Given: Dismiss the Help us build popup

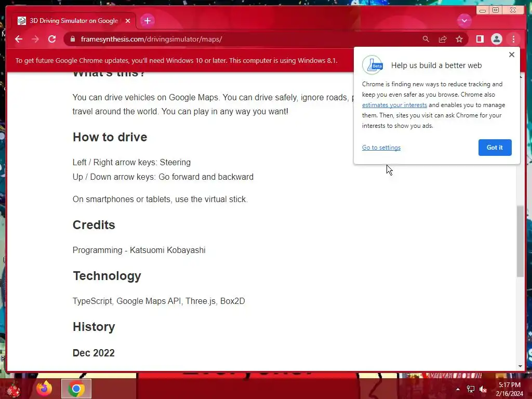Looking at the screenshot, I should click(x=512, y=55).
